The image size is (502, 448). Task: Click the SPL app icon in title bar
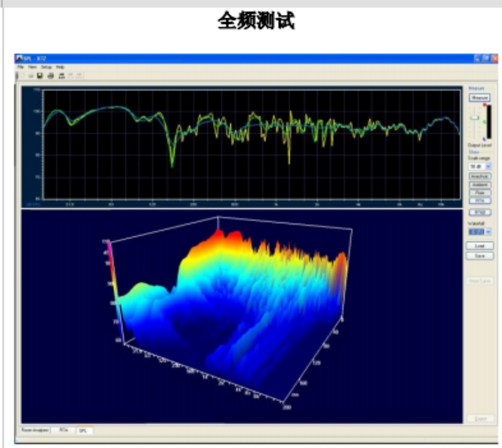click(20, 58)
